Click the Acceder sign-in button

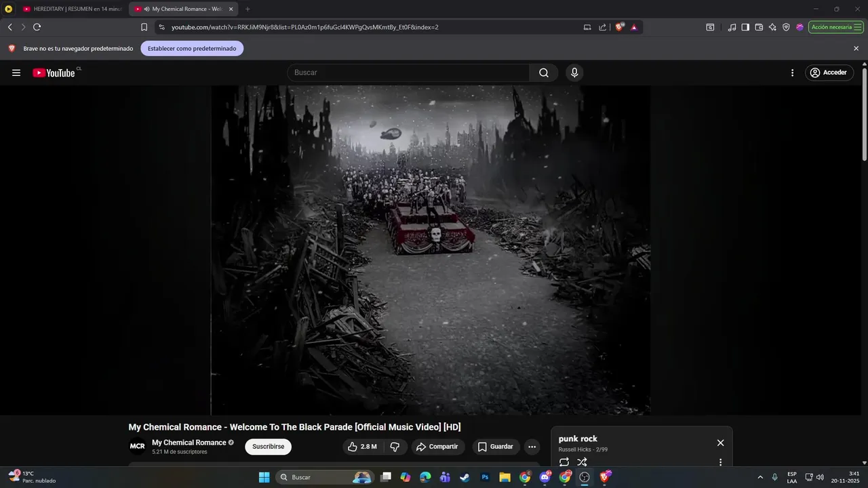tap(829, 73)
